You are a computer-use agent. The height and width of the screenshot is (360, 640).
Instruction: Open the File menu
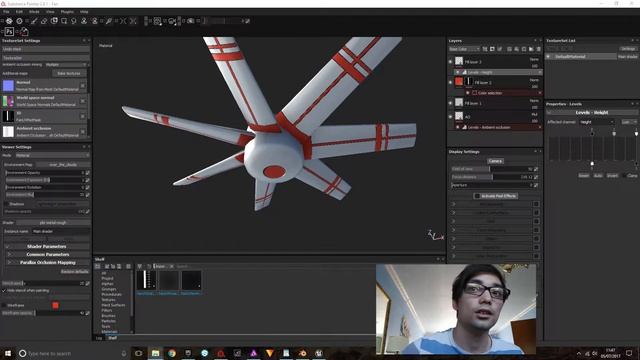coord(6,12)
